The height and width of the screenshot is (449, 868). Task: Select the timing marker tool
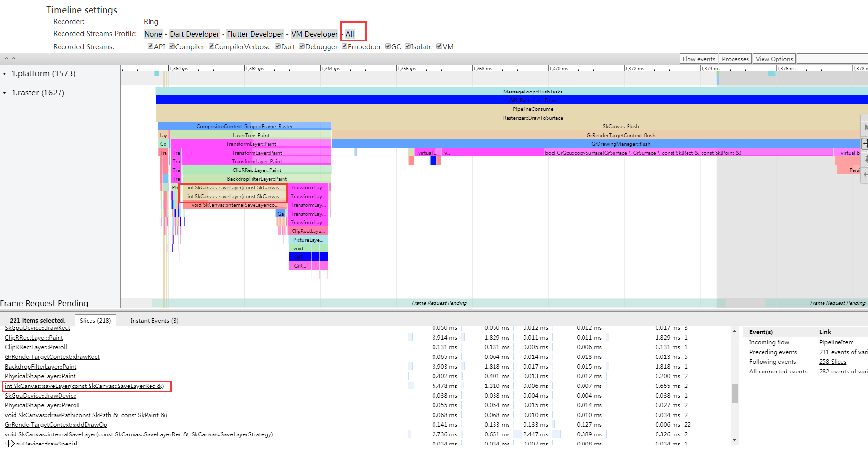point(865,174)
